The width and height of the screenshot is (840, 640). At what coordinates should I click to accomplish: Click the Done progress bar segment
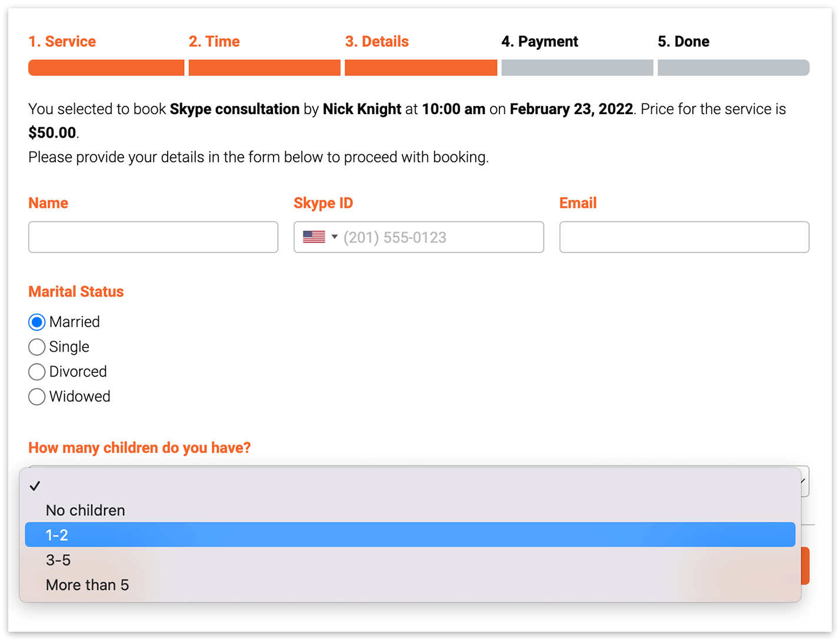(x=734, y=68)
